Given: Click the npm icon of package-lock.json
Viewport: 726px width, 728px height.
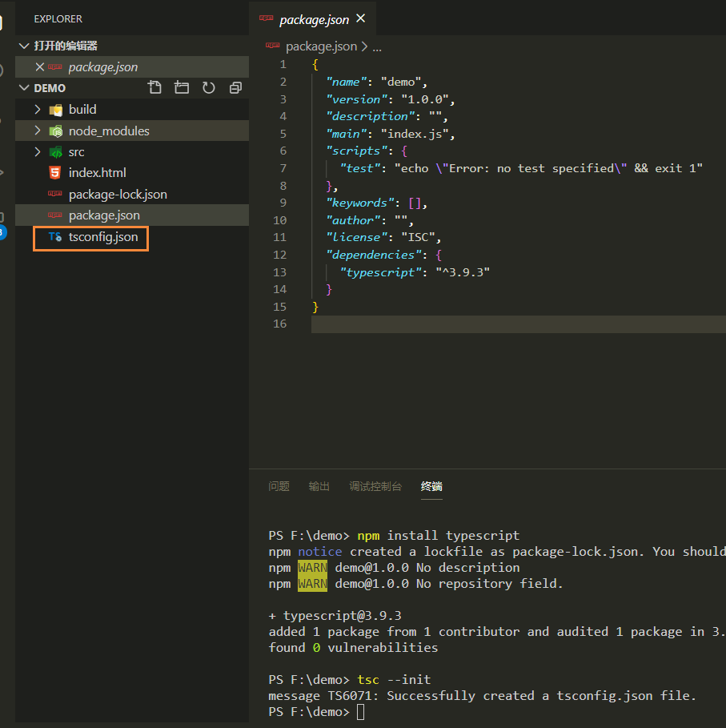Looking at the screenshot, I should click(54, 194).
